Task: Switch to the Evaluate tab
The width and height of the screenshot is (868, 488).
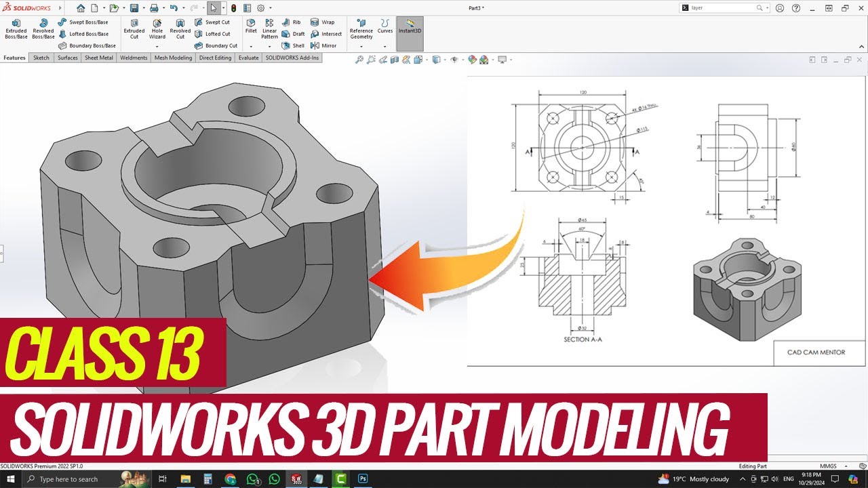Action: [248, 58]
